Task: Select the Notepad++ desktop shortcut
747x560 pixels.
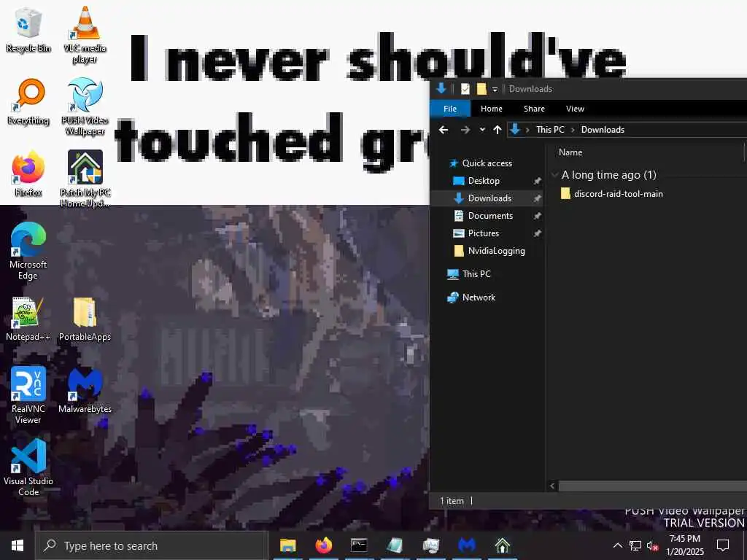Action: pos(28,319)
